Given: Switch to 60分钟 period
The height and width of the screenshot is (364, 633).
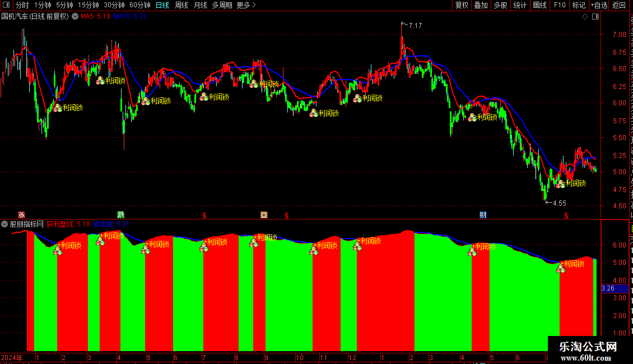Looking at the screenshot, I should click(140, 5).
